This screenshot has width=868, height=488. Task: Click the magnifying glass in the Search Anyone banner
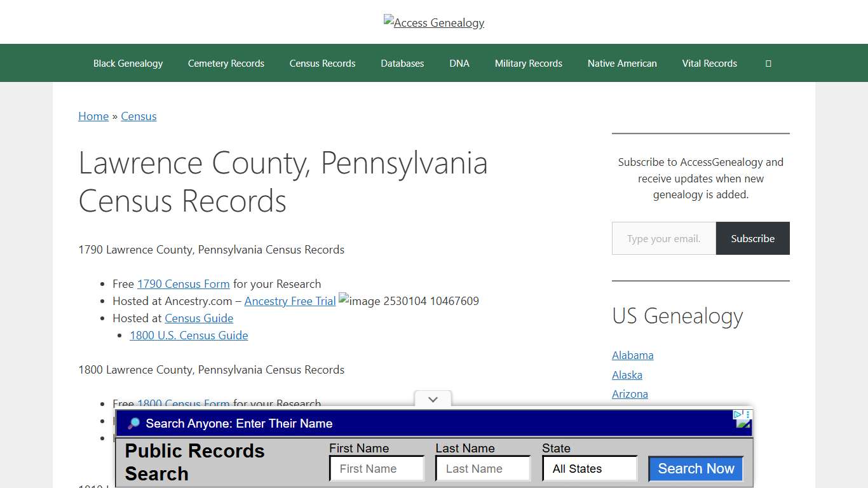[133, 423]
